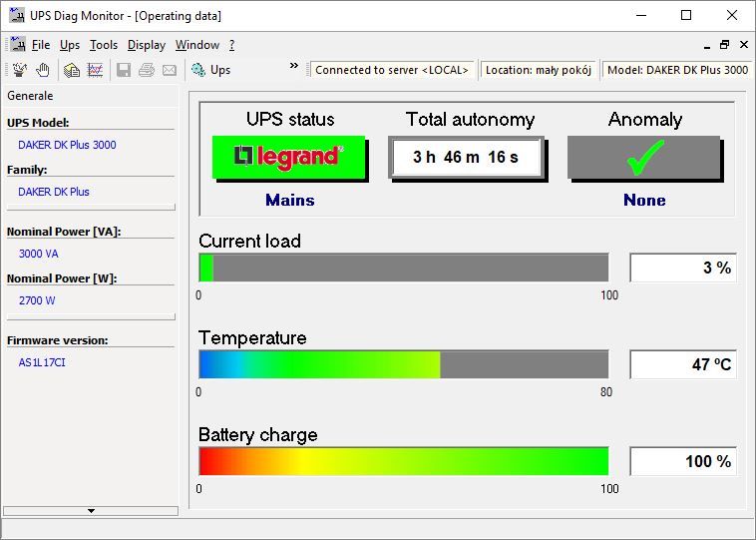Click the 2700 W nominal power value
The width and height of the screenshot is (756, 540).
tap(37, 300)
